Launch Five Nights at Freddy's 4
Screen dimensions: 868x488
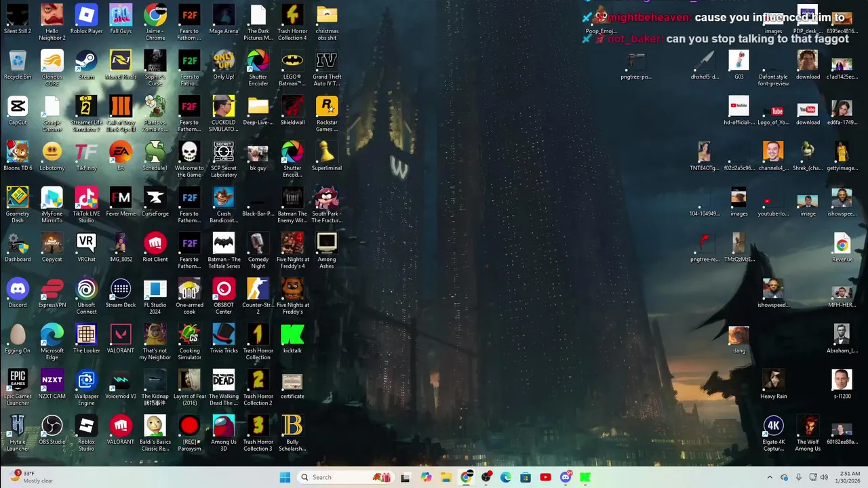(x=292, y=251)
